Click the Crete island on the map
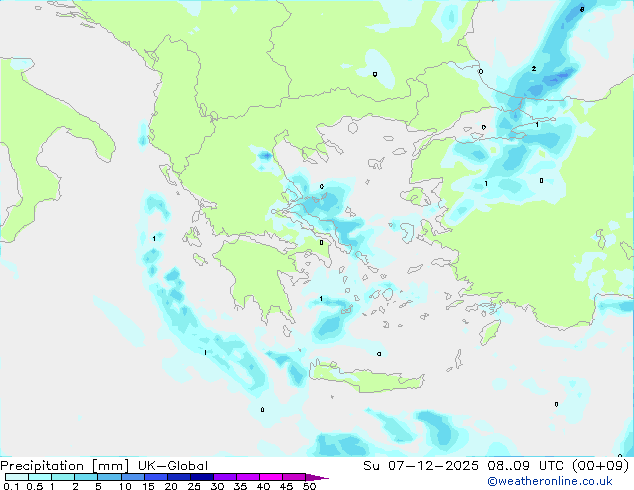The image size is (634, 490). click(x=366, y=377)
